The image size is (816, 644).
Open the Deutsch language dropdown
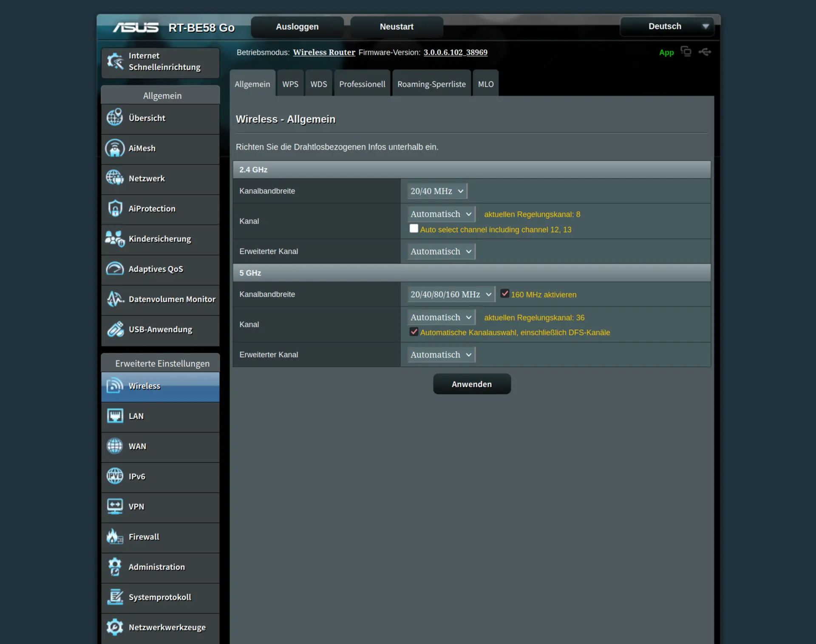[667, 26]
